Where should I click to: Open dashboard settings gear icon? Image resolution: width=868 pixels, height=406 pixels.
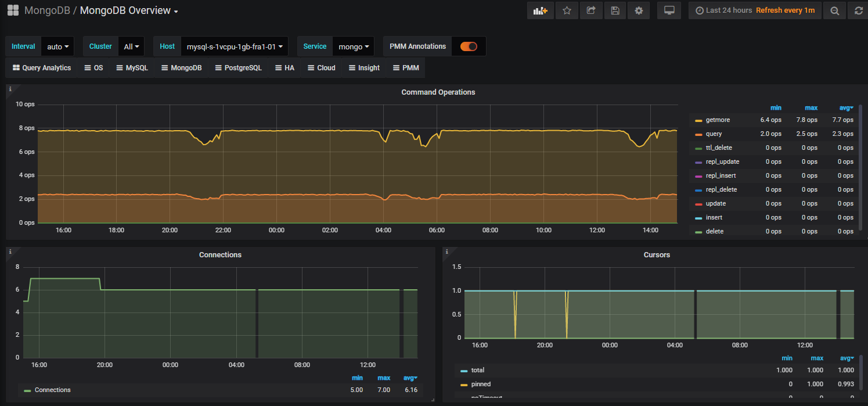click(x=639, y=10)
